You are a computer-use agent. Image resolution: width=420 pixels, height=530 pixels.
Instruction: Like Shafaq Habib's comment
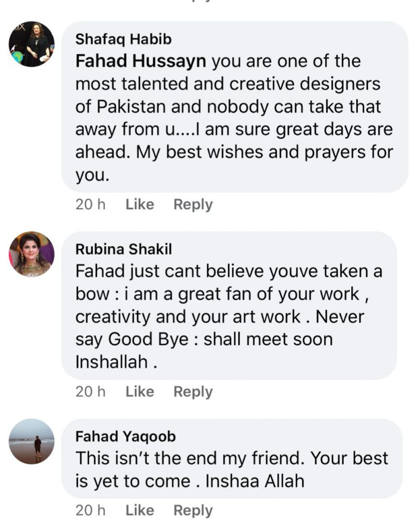(x=140, y=204)
